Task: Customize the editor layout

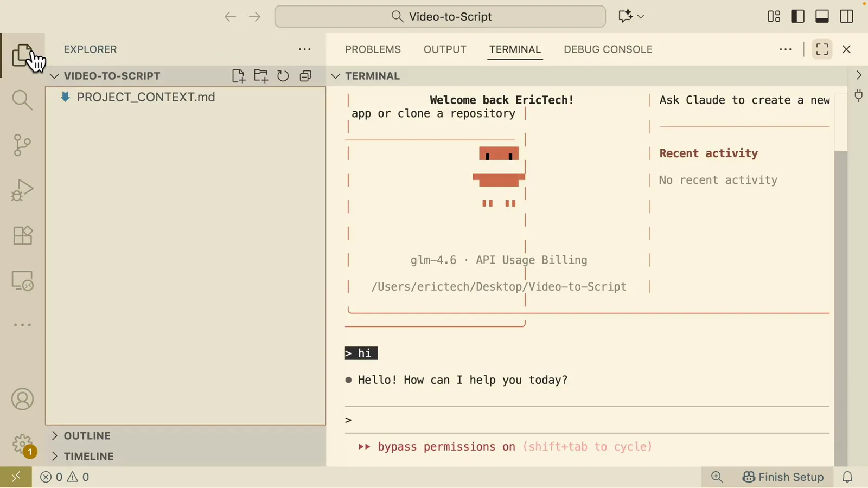Action: point(774,17)
